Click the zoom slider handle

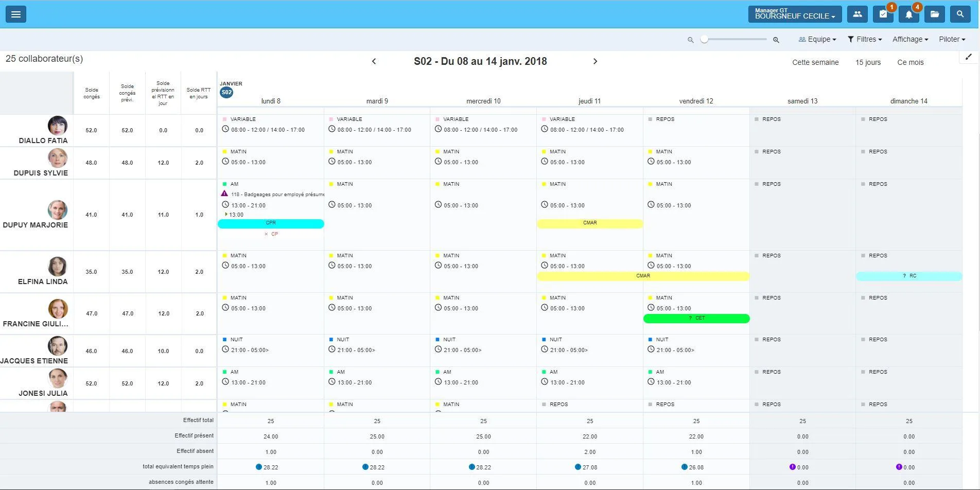704,39
